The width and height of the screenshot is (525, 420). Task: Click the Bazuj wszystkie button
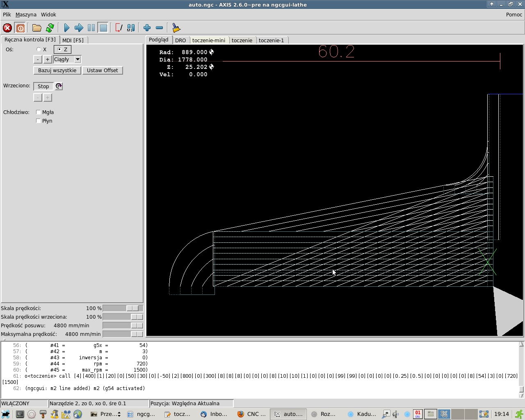57,71
